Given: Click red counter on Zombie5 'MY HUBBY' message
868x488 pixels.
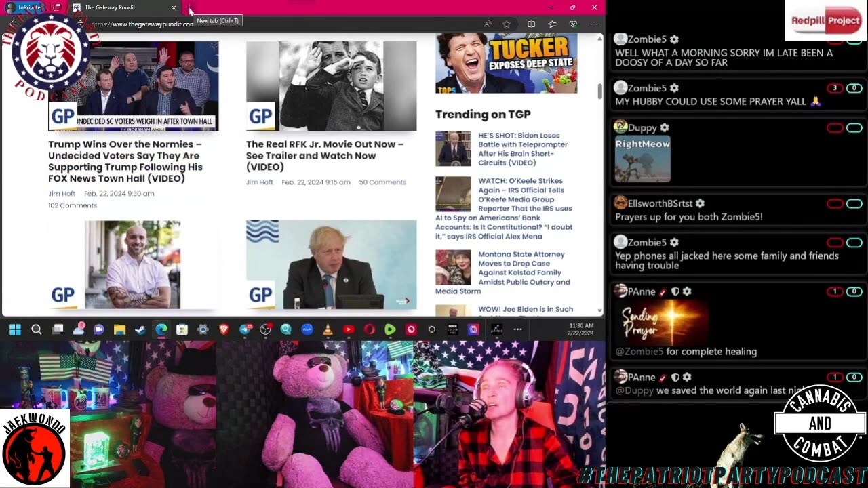Looking at the screenshot, I should click(x=835, y=88).
